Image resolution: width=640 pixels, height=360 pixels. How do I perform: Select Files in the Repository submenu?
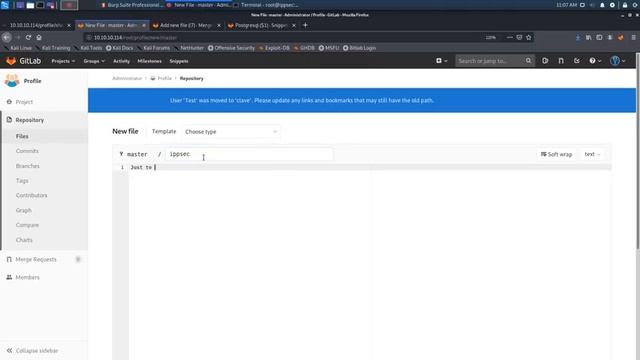coord(22,136)
